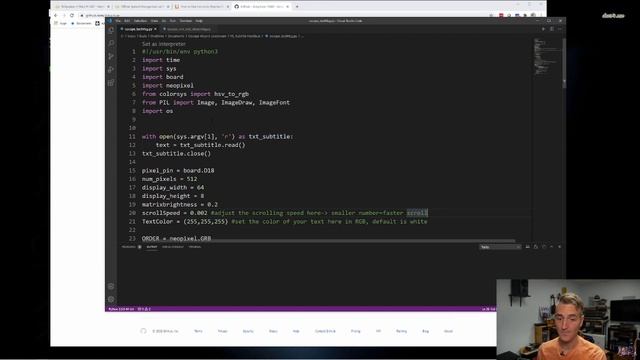Open the File menu
Viewport: 640px width, 360px height.
(118, 21)
